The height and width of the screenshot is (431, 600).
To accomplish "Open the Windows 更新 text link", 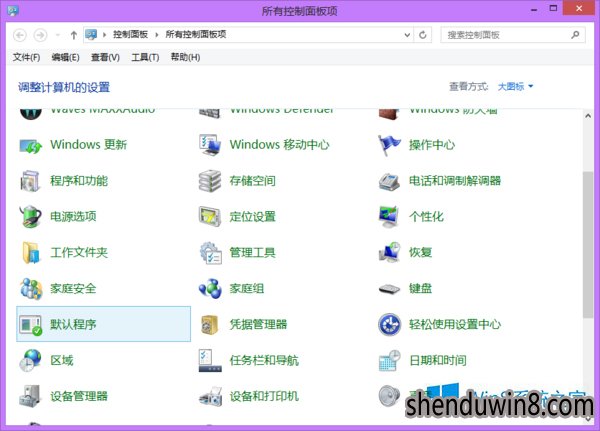I will click(x=88, y=145).
